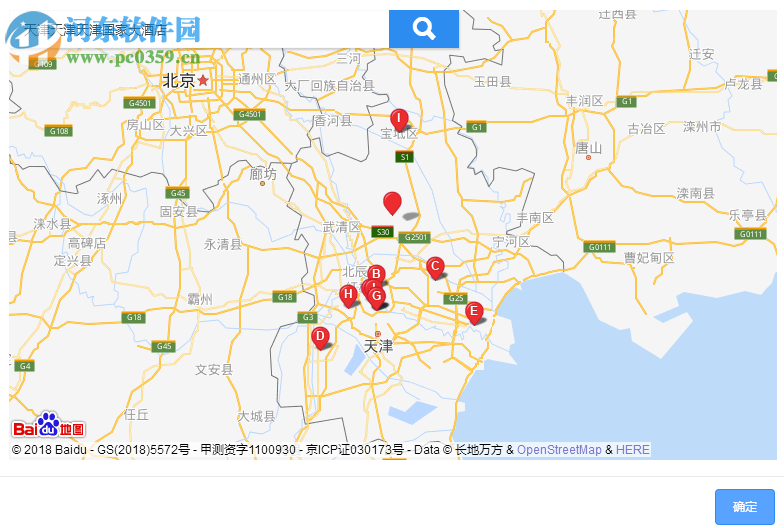Viewport: 784px width, 528px height.
Task: Click the 唐山 city label
Action: pos(588,148)
